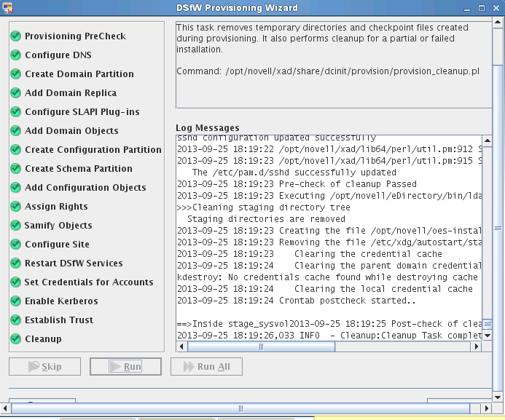Click the green check icon beside Assign Rights
Screen dimensions: 505x420
pos(15,207)
